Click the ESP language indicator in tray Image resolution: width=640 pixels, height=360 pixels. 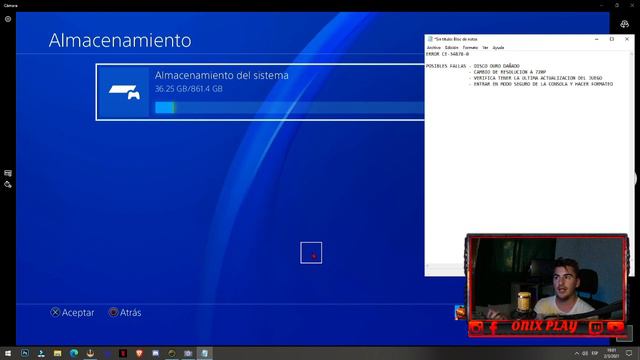tap(595, 353)
